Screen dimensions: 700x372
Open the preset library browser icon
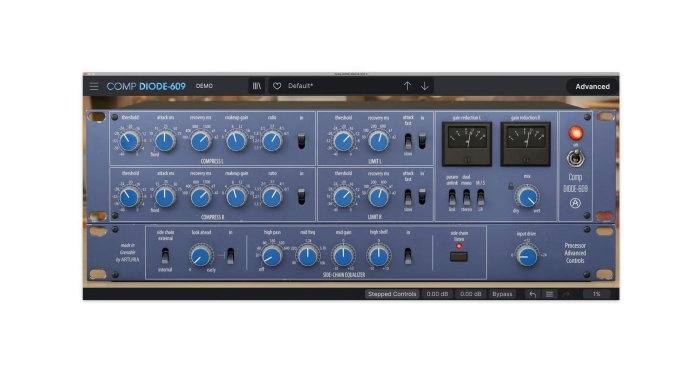[x=257, y=86]
